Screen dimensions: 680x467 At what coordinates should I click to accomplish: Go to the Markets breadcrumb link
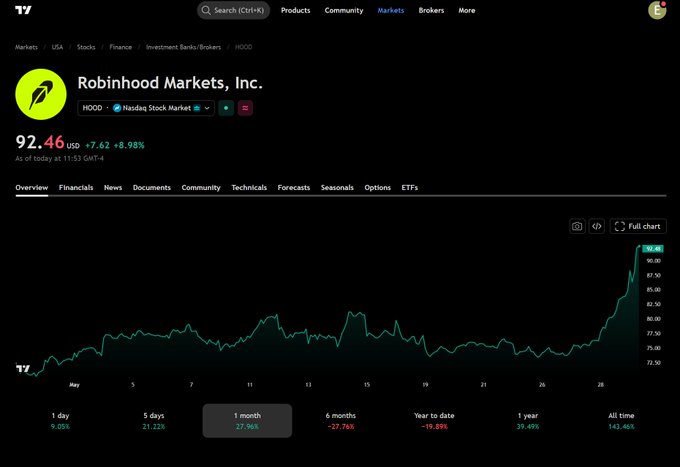click(x=26, y=47)
